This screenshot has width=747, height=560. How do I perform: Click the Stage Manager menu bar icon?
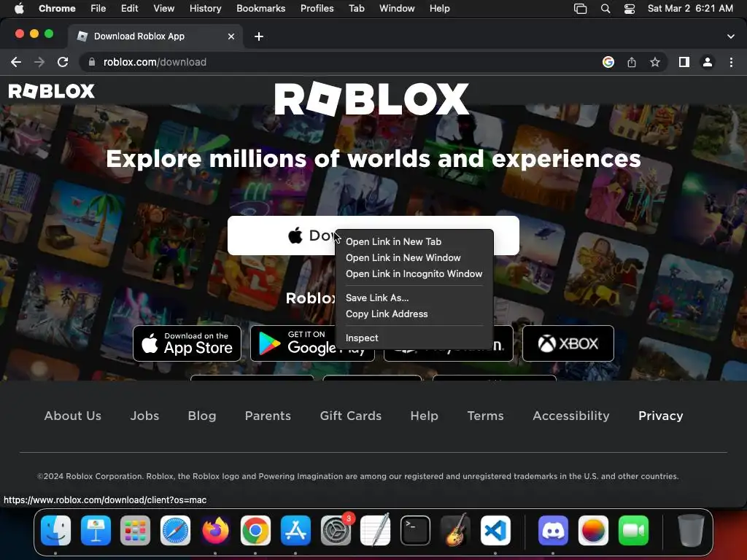coord(580,9)
